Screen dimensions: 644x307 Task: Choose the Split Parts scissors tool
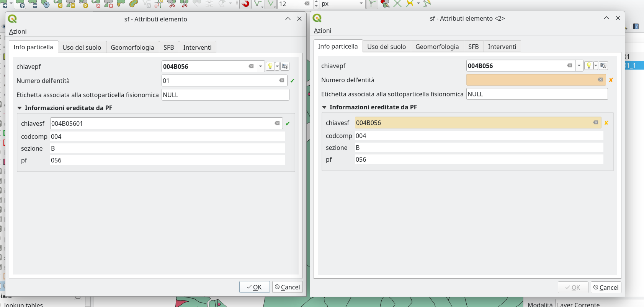(x=184, y=4)
